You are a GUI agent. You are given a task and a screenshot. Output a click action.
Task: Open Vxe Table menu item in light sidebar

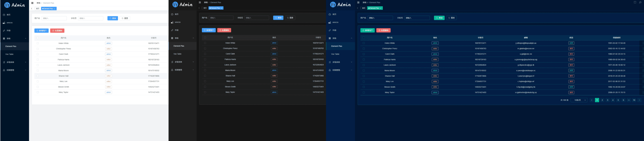(15, 54)
